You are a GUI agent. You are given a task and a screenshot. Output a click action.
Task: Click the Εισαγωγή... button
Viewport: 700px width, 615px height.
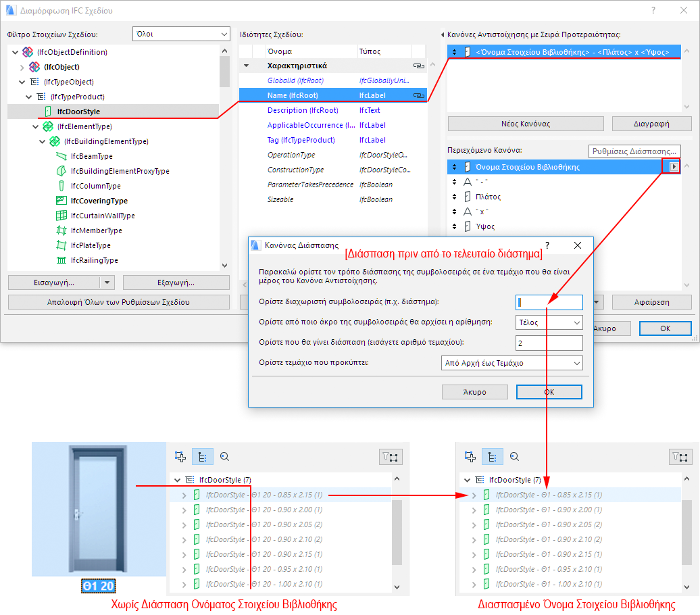point(54,282)
